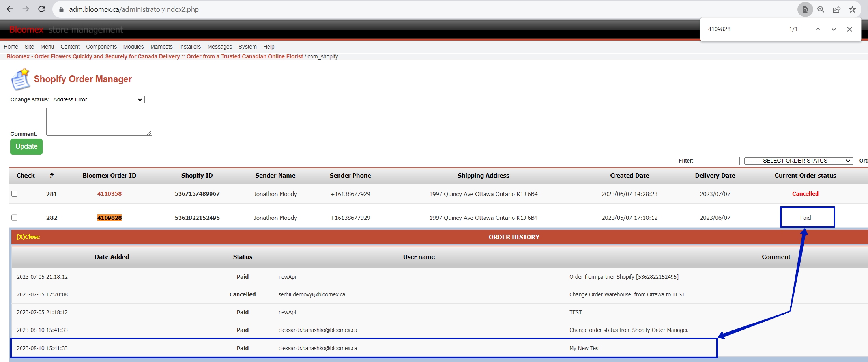The width and height of the screenshot is (868, 362).
Task: Reload the page with refresh icon
Action: [42, 9]
